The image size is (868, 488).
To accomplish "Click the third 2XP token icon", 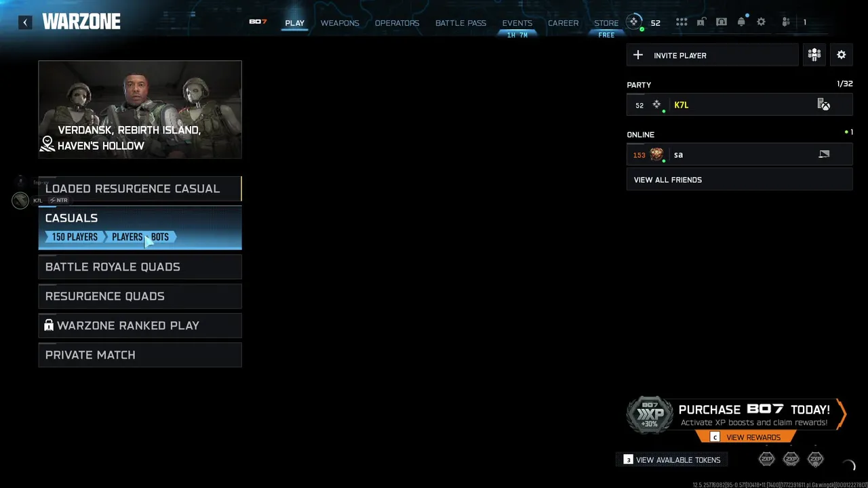I will pyautogui.click(x=815, y=460).
